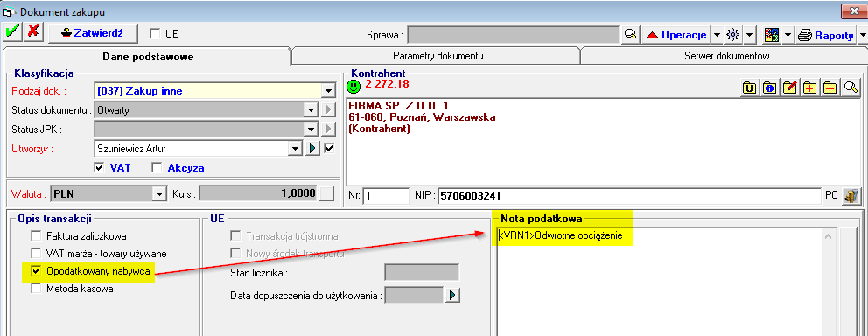Click Nota podatkowa text Odwrotne obciążenie
Image resolution: width=868 pixels, height=336 pixels.
[578, 235]
